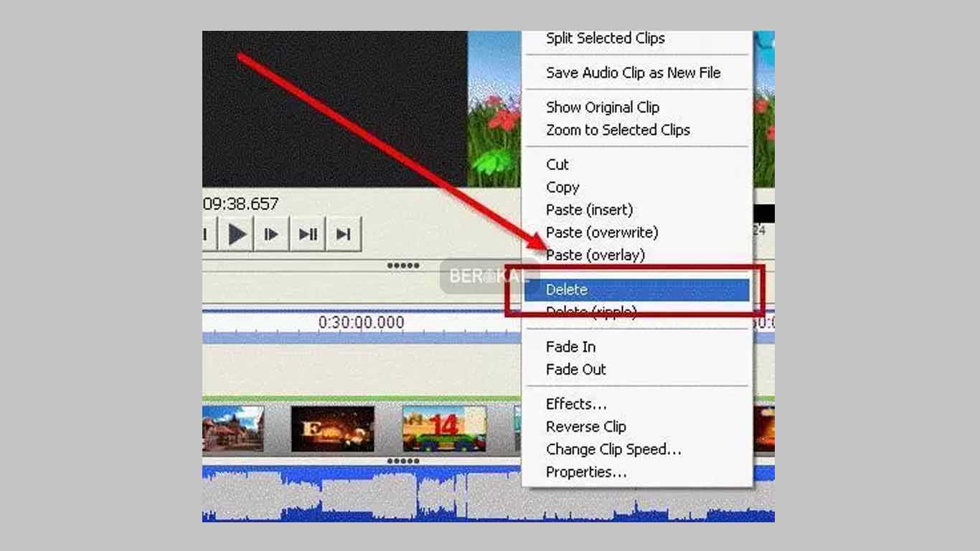This screenshot has width=980, height=551.
Task: Select Show Original Clip
Action: coord(603,107)
